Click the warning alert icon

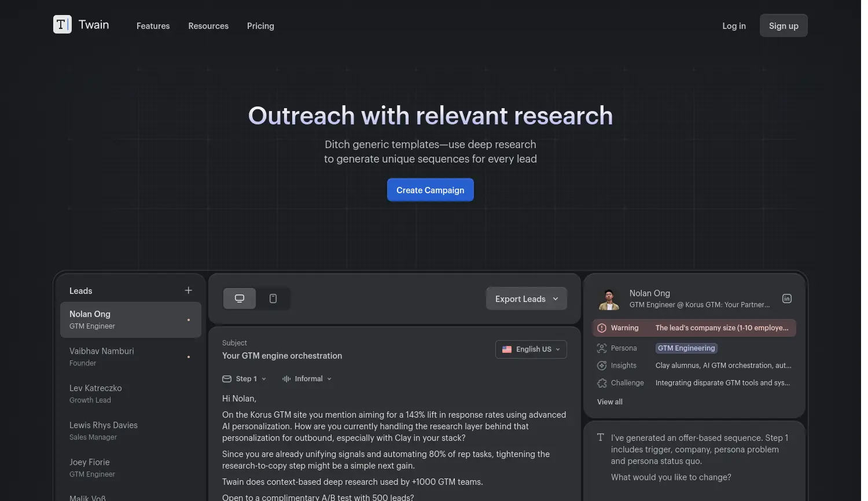click(602, 328)
